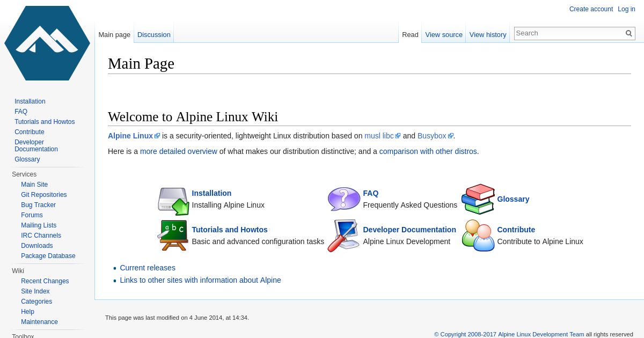644x338 pixels.
Task: Click the search magnifier button
Action: point(629,33)
